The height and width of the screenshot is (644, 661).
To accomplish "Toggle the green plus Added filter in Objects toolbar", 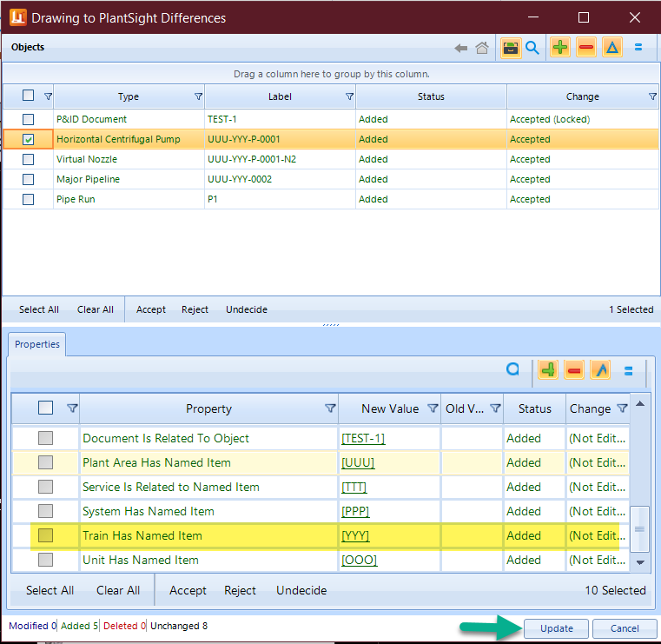I will pos(560,47).
